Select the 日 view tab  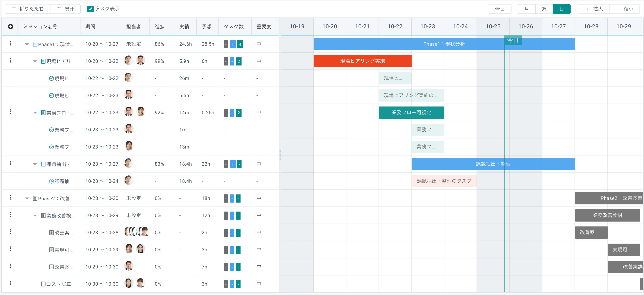(x=562, y=9)
